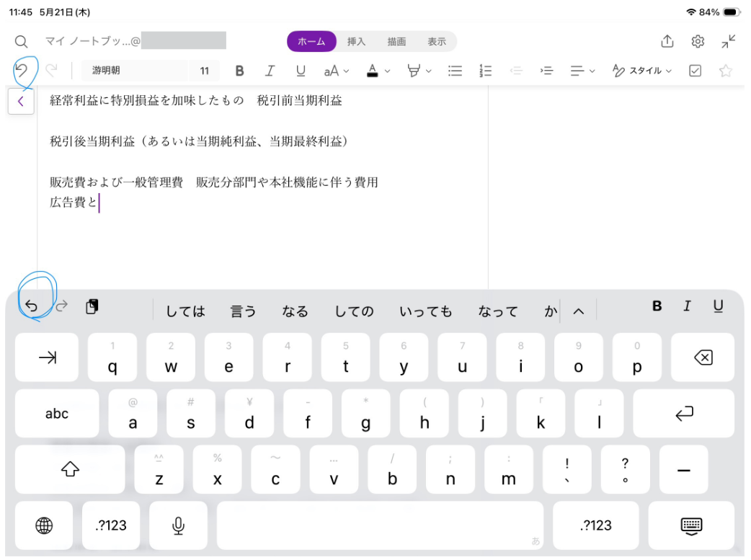Screen dimensions: 751x560
Task: Tap the Wi-Fi icon in status bar
Action: point(690,12)
